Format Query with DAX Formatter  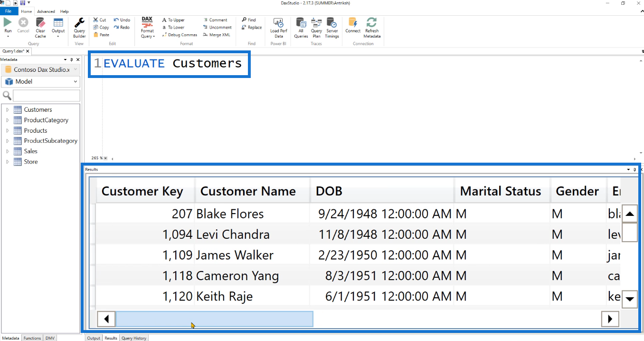click(147, 28)
